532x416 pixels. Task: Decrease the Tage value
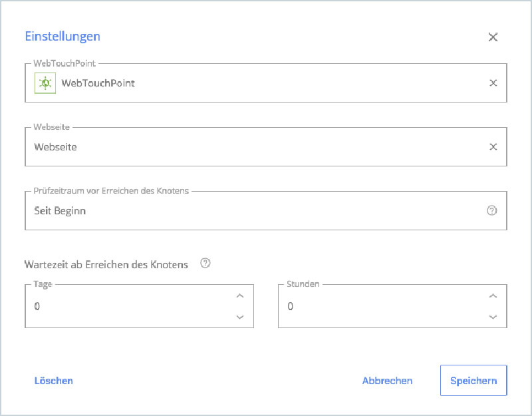coord(240,317)
